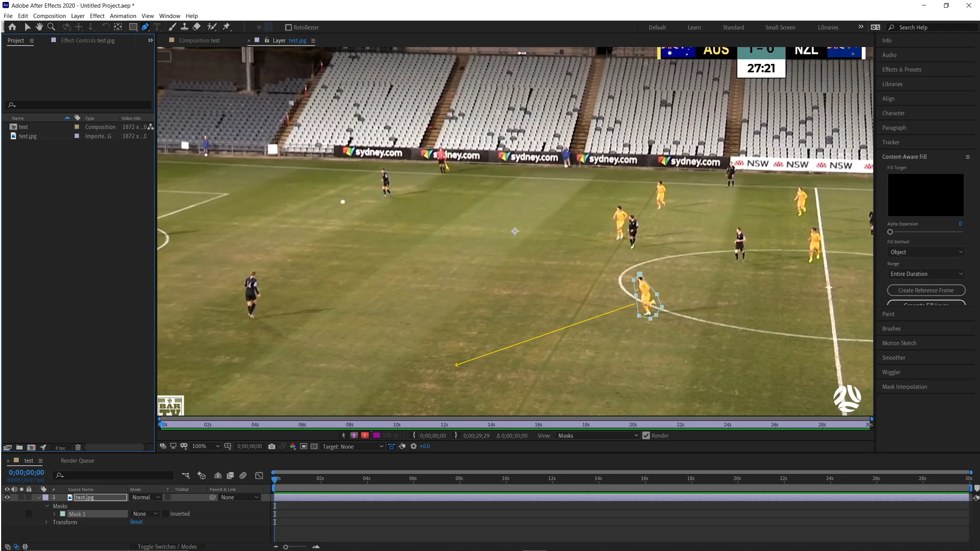Select the Rectangle shape tool

coord(133,27)
